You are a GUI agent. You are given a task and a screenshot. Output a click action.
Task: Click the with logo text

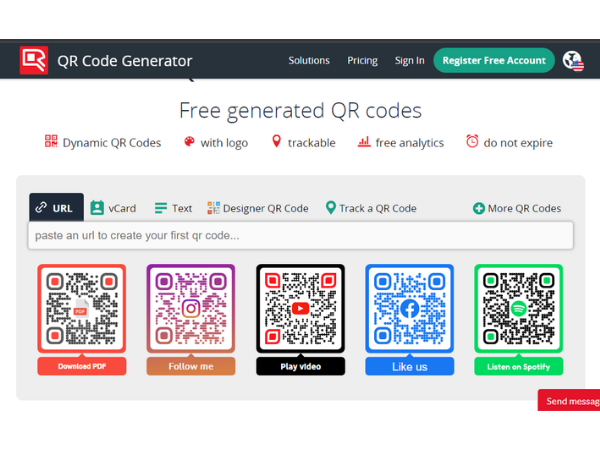click(224, 143)
